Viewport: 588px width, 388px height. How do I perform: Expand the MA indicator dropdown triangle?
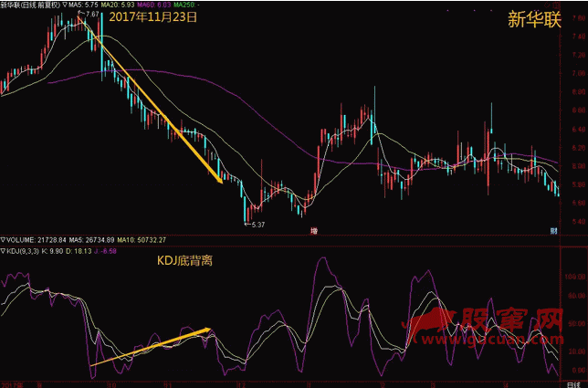click(64, 5)
